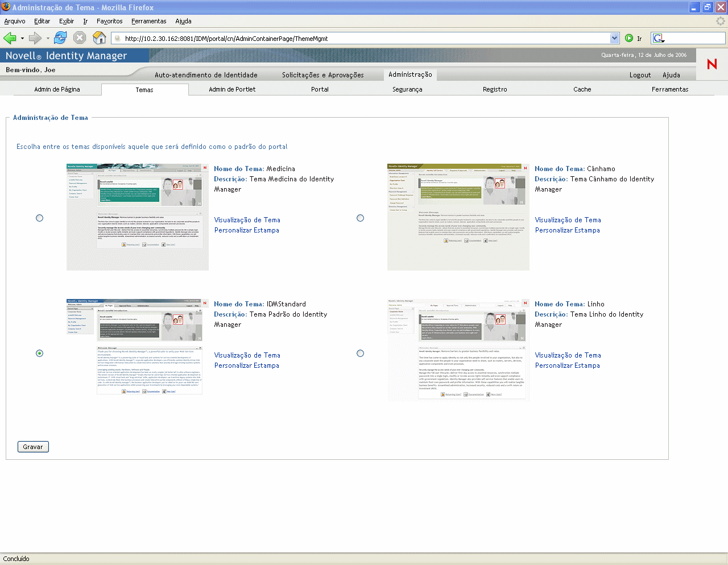Viewport: 728px width, 565px height.
Task: Open the Arquivo menu
Action: [15, 21]
